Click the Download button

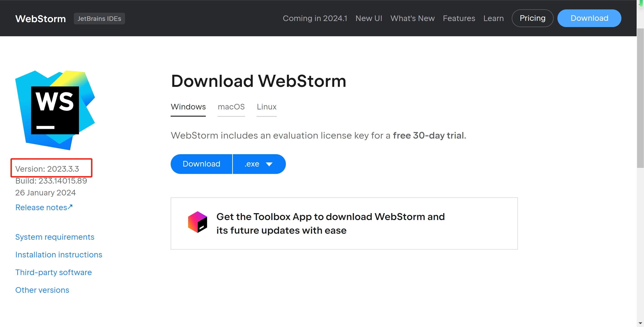tap(201, 163)
